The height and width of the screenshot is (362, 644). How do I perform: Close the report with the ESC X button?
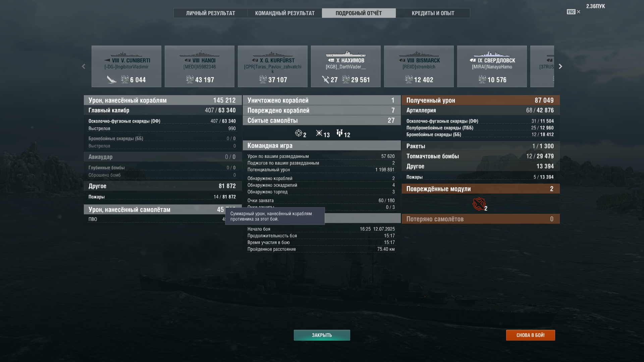tap(574, 12)
